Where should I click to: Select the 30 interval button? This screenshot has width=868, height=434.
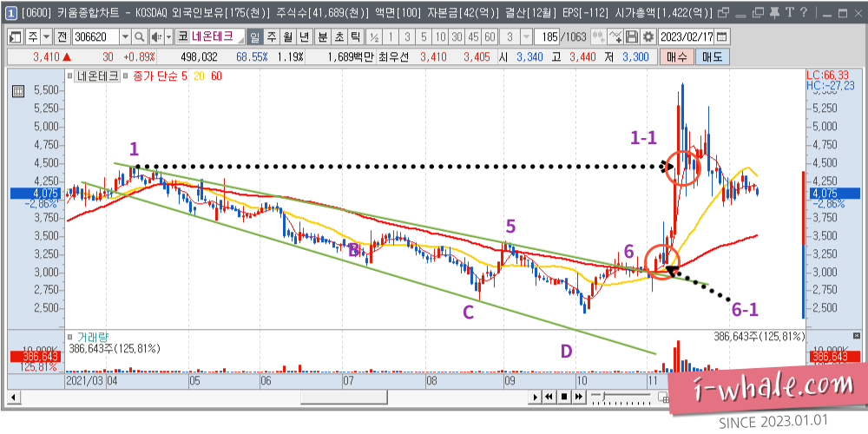[x=457, y=37]
